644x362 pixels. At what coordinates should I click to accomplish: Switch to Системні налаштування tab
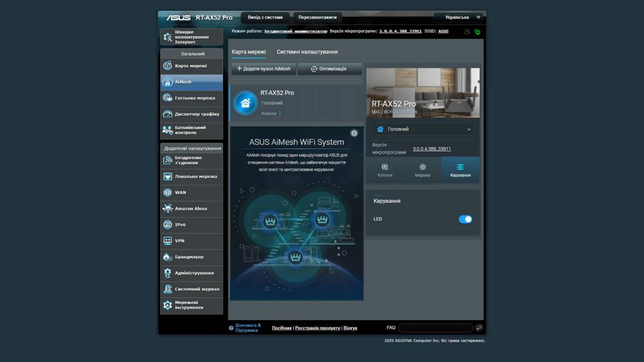(307, 52)
